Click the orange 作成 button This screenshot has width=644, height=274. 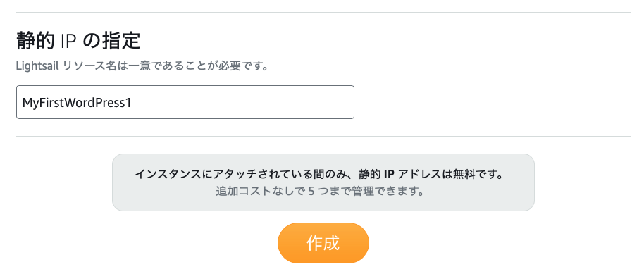click(323, 243)
